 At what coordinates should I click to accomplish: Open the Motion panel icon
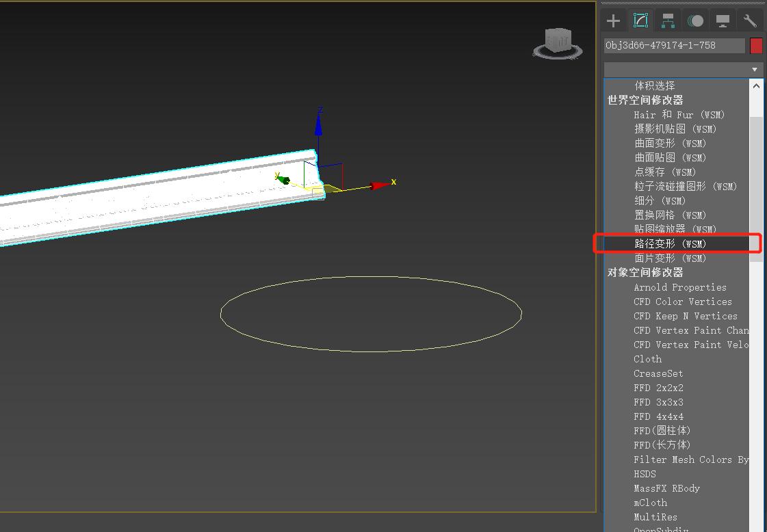point(695,21)
